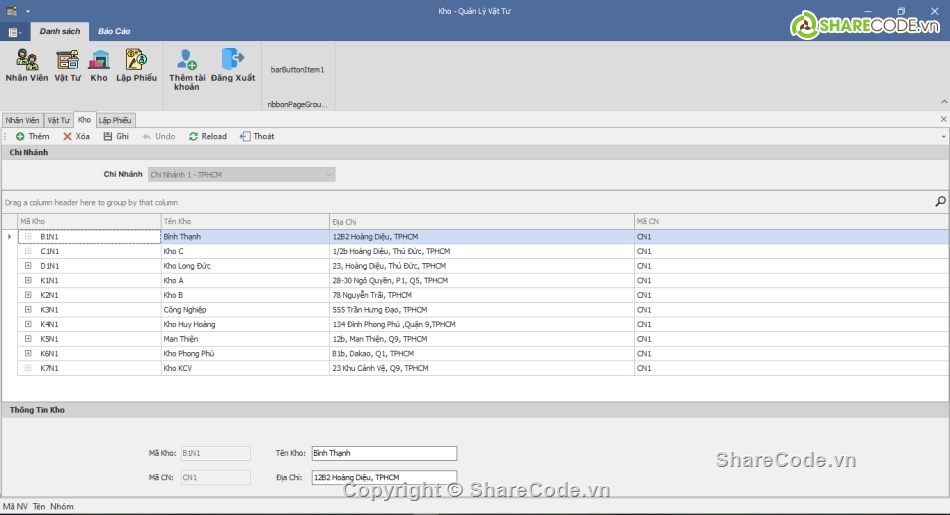Click address B1b, Dakao, Q1, TPHCM
The image size is (950, 515).
pyautogui.click(x=482, y=353)
